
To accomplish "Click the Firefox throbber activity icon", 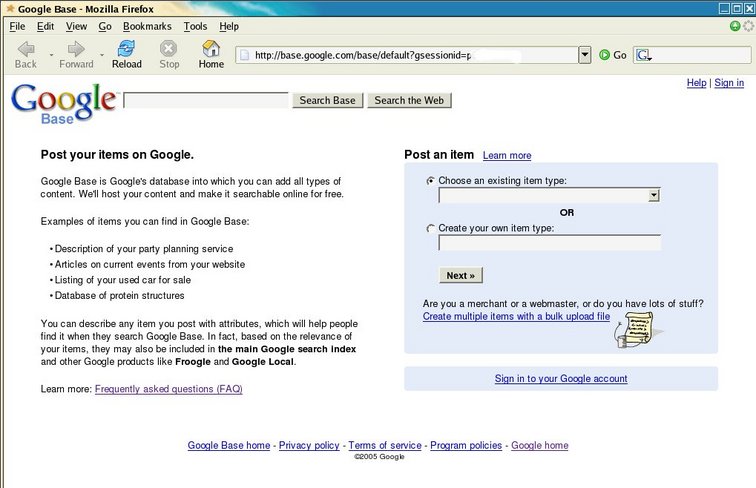I will click(748, 26).
